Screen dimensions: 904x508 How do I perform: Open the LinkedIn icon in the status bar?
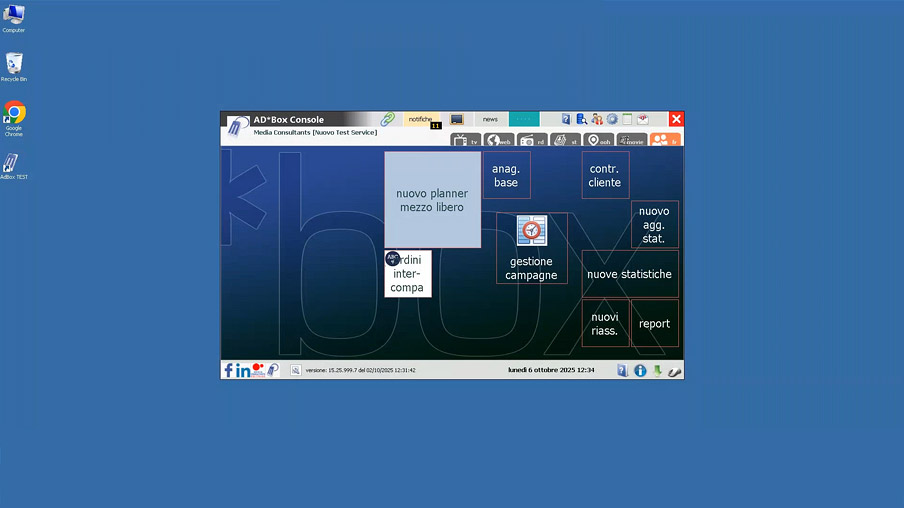(242, 370)
